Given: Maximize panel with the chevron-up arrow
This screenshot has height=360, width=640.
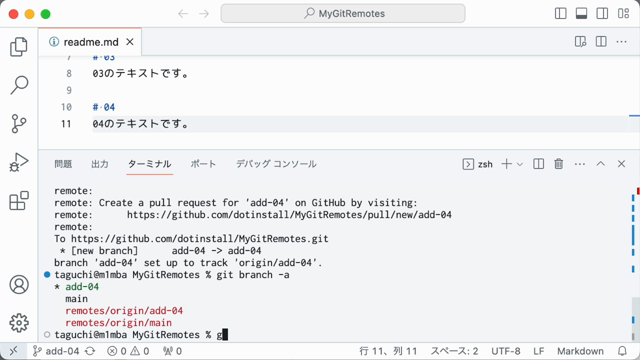Looking at the screenshot, I should 600,164.
